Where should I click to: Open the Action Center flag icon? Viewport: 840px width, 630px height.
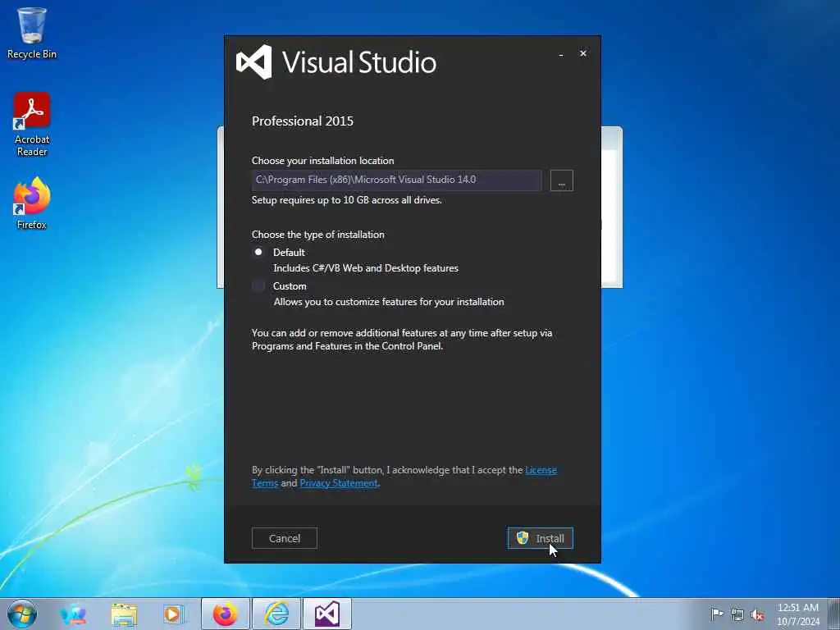717,614
